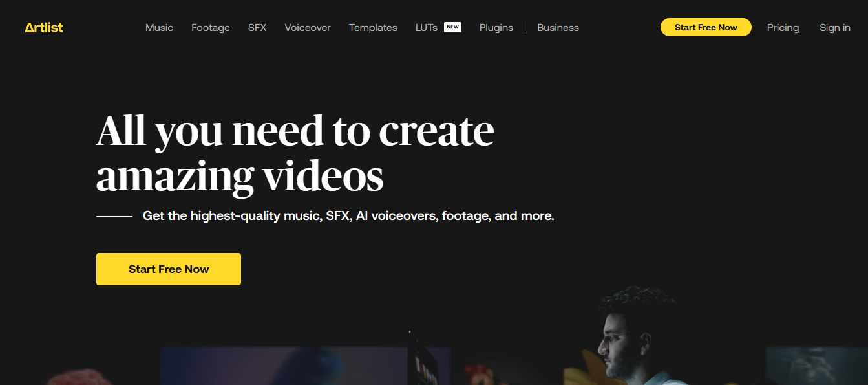Go to the SFX section
This screenshot has width=868, height=385.
coord(257,28)
